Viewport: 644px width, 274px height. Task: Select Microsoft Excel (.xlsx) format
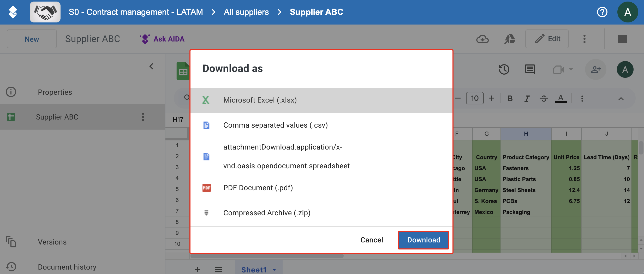321,100
